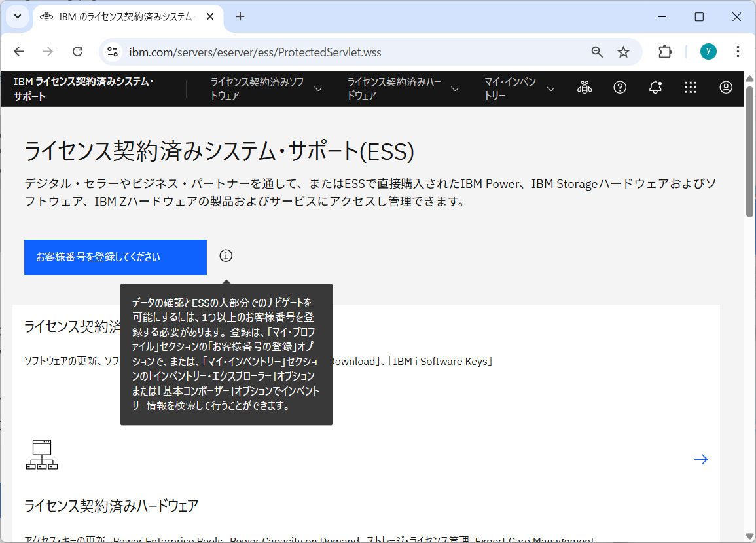Viewport: 756px width, 543px height.
Task: Open the ライセンス契約済みハードウェア card heading
Action: (x=111, y=506)
